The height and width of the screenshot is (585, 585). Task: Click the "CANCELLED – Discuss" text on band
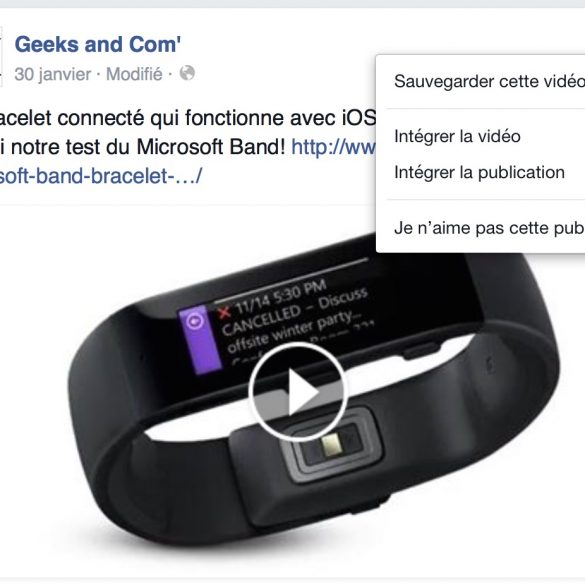295,311
